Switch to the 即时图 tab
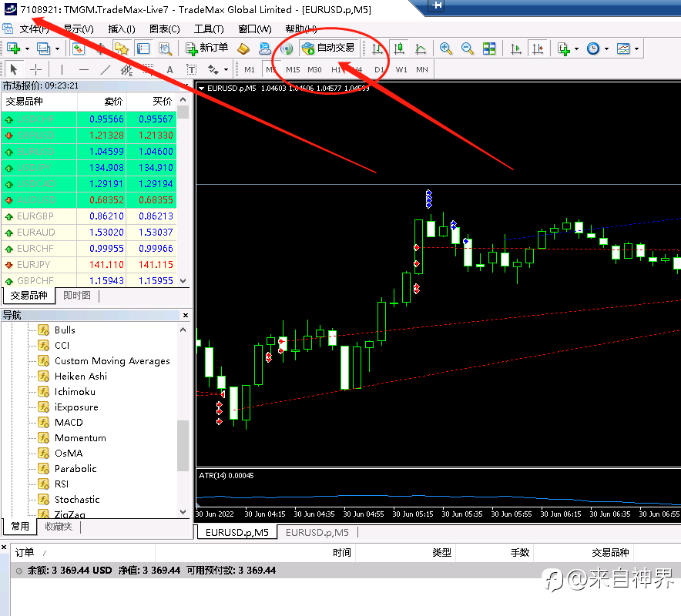Image resolution: width=681 pixels, height=616 pixels. 77,296
